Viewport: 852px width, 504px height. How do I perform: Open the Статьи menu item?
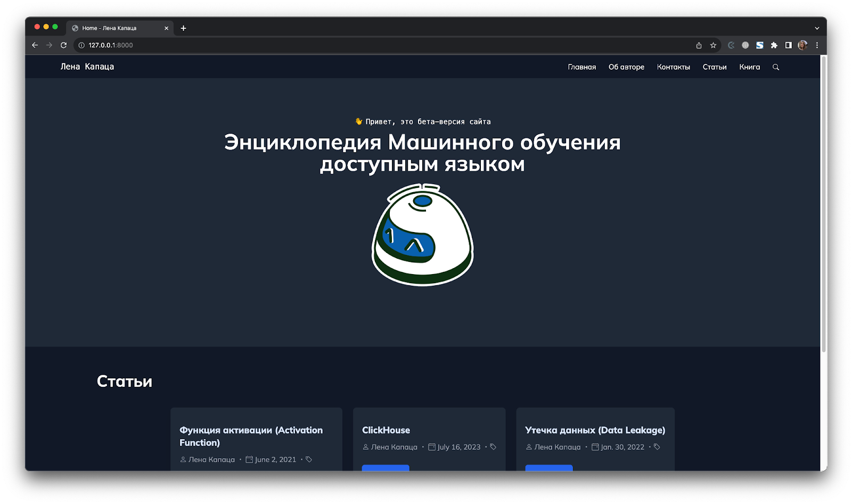pos(715,67)
